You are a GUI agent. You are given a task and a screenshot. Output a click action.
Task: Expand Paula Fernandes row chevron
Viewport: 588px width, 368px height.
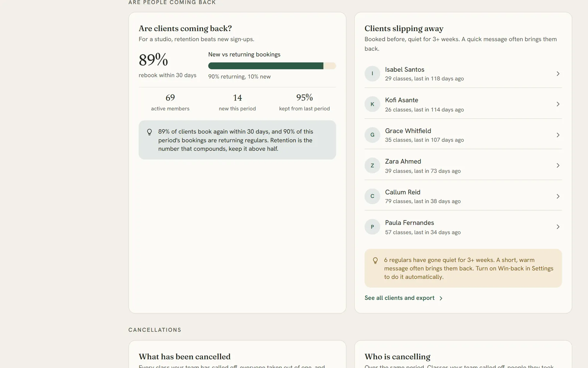pyautogui.click(x=558, y=227)
